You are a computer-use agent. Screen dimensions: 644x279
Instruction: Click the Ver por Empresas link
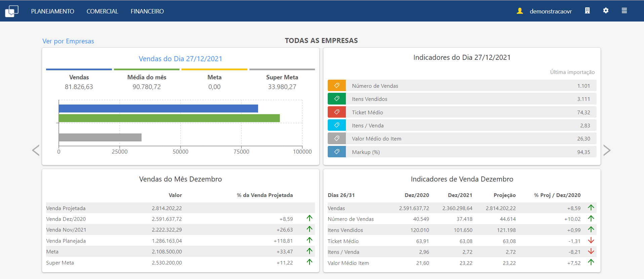(68, 41)
